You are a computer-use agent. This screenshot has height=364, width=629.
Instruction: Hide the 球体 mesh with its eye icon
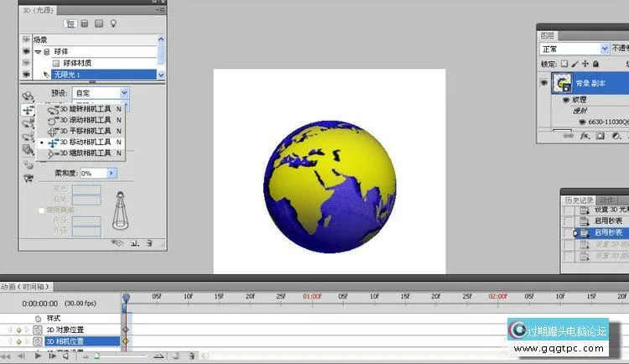pyautogui.click(x=26, y=51)
